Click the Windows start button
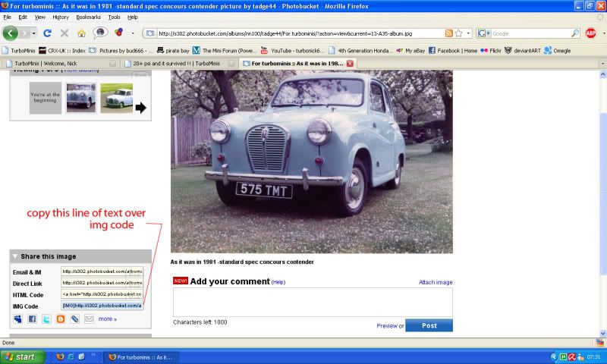The height and width of the screenshot is (364, 607). 22,356
